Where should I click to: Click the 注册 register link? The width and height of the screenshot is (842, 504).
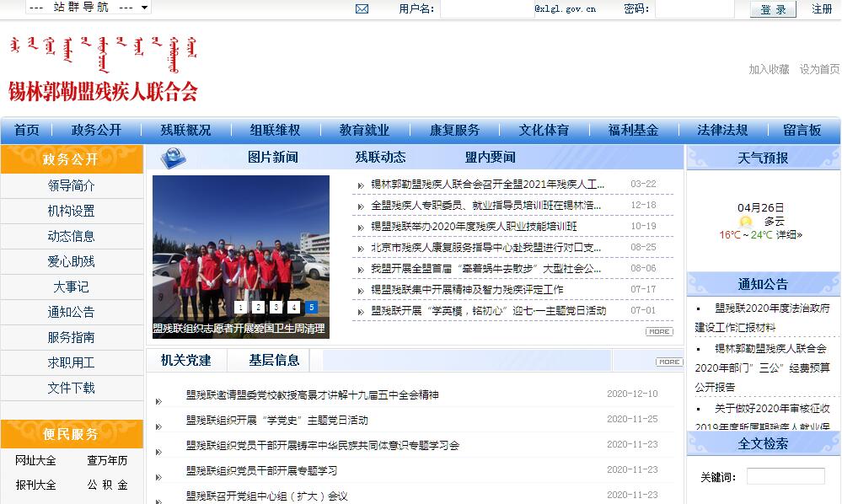click(x=822, y=9)
